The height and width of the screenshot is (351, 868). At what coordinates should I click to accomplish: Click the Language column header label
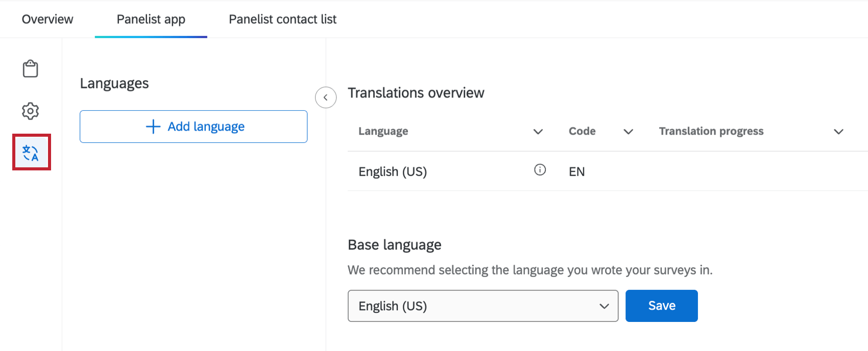click(x=383, y=131)
